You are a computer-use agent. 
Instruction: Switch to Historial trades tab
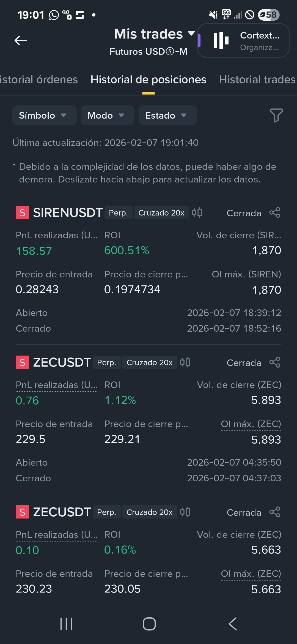pyautogui.click(x=257, y=80)
